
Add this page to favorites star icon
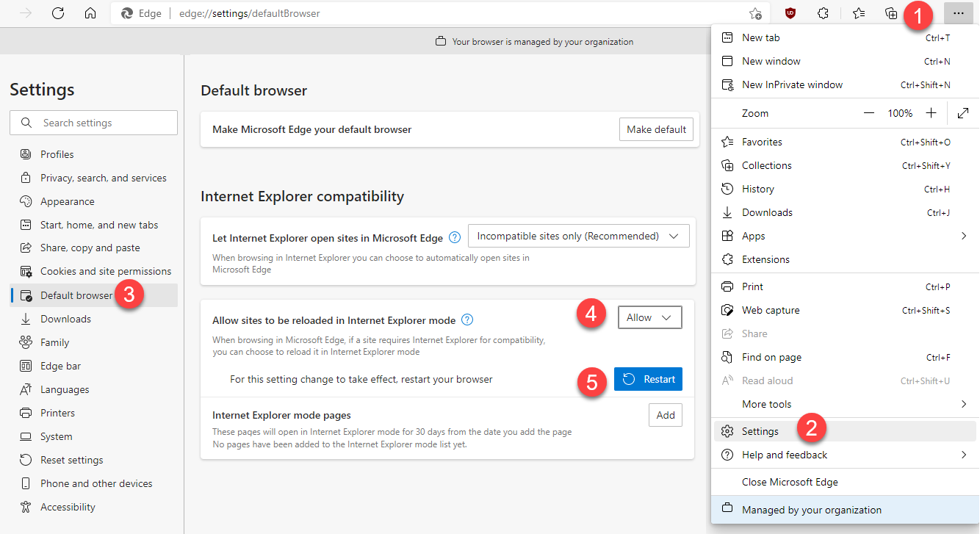(755, 13)
